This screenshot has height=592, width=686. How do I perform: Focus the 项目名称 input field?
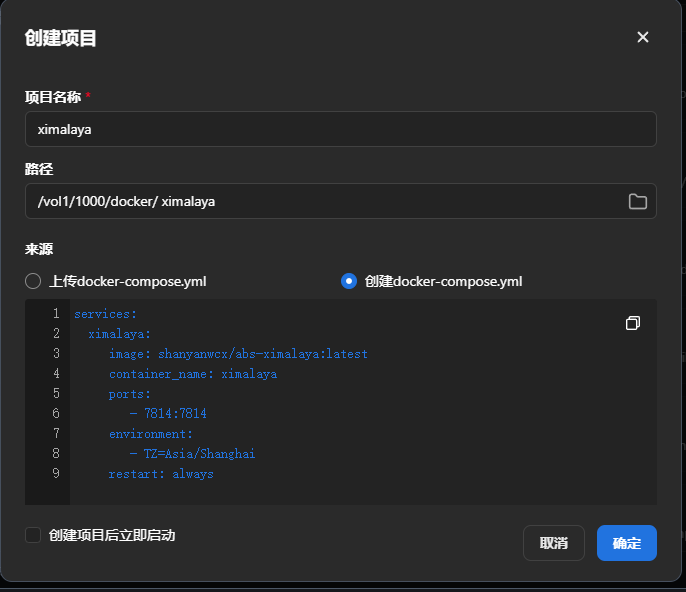click(340, 129)
